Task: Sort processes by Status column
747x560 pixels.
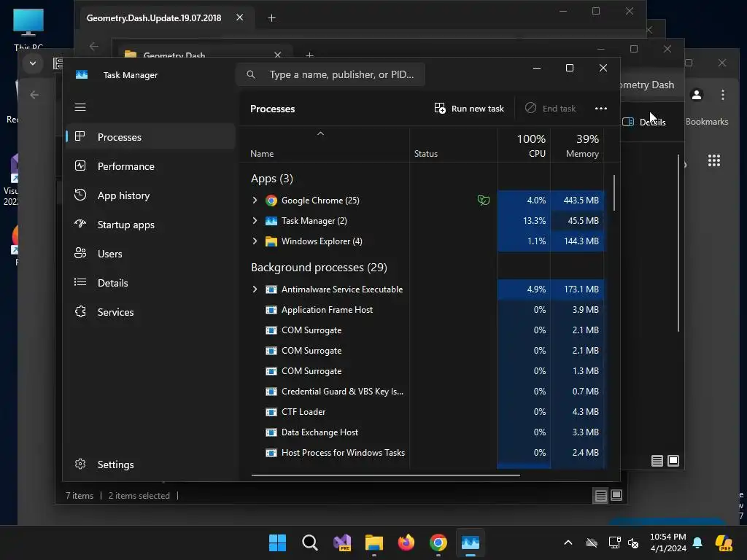Action: [x=426, y=154]
